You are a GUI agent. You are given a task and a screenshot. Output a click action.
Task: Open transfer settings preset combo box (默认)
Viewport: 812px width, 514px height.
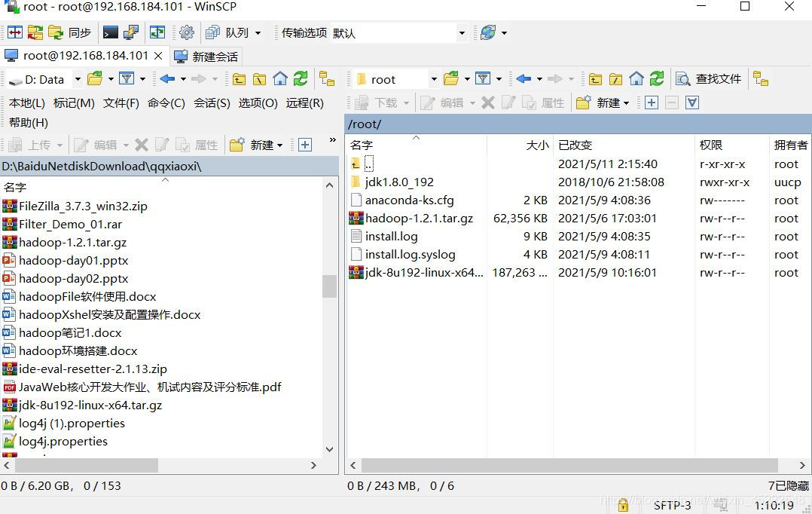pos(398,33)
